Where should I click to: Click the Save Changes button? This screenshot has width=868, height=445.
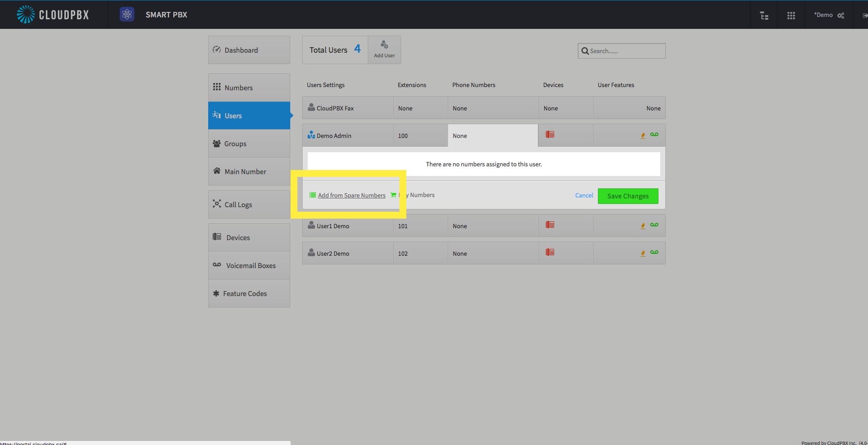[x=628, y=196]
